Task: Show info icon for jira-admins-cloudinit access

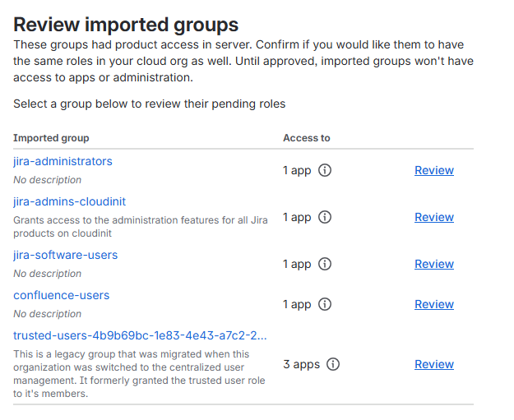Action: click(x=325, y=217)
